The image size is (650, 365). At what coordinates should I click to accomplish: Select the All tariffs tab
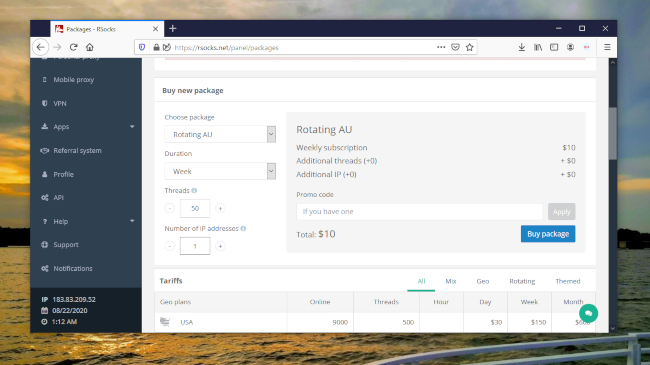coord(421,281)
